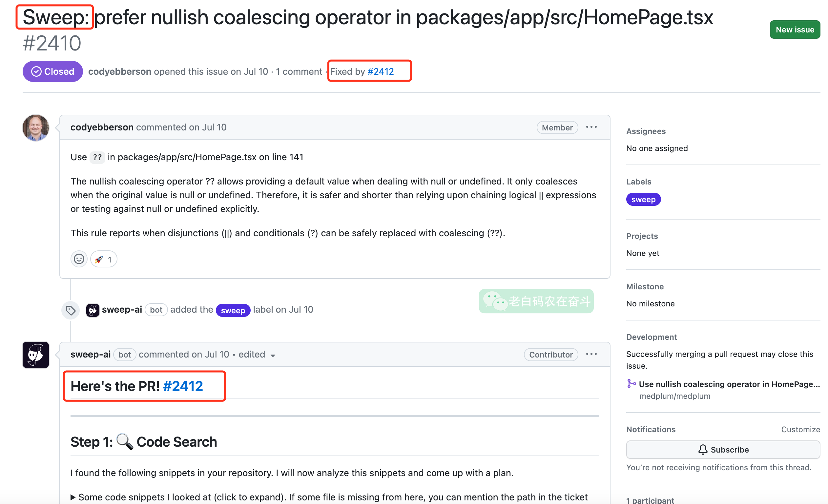Expand the edited history dropdown arrow
This screenshot has height=504, width=828.
click(x=273, y=356)
